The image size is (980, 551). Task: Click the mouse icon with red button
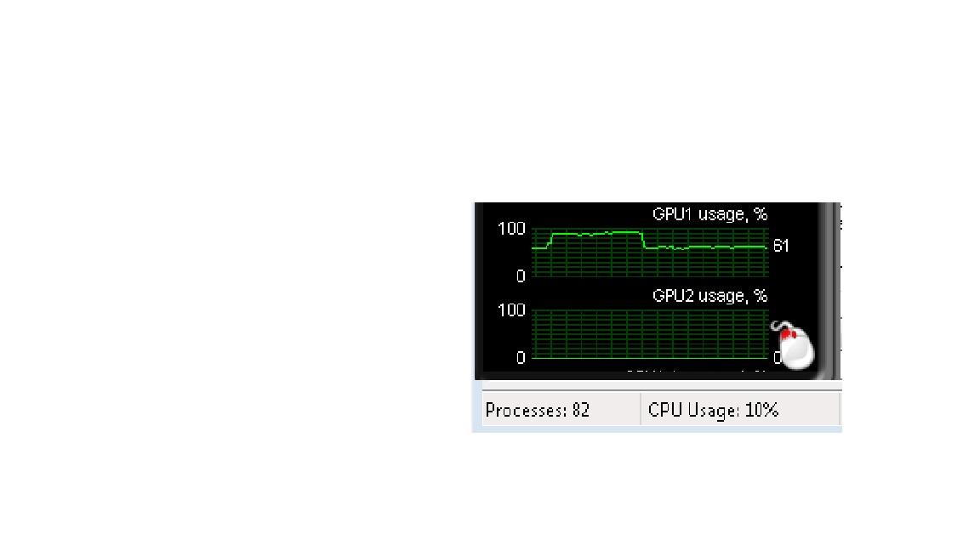pyautogui.click(x=793, y=345)
